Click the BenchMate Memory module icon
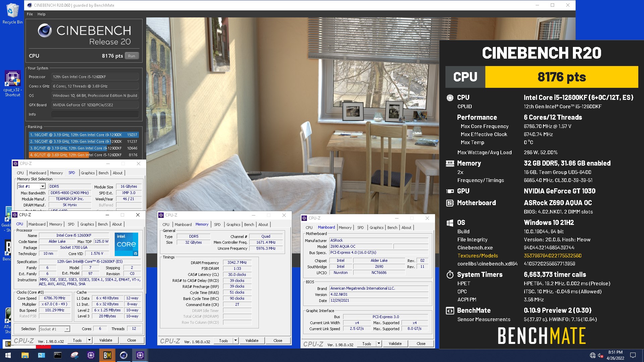 point(450,163)
